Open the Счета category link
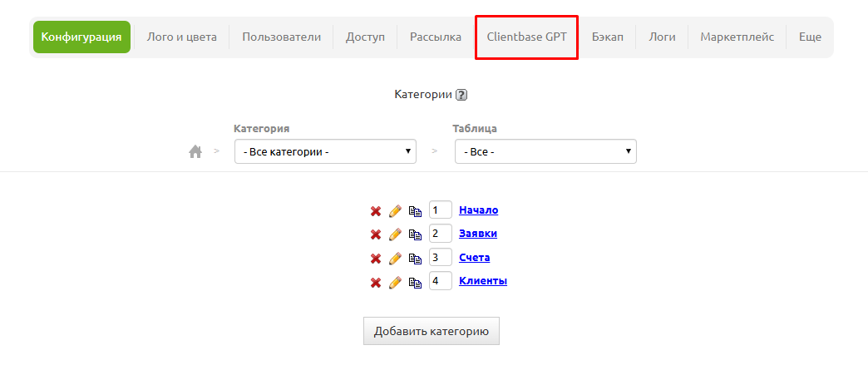 coord(475,257)
